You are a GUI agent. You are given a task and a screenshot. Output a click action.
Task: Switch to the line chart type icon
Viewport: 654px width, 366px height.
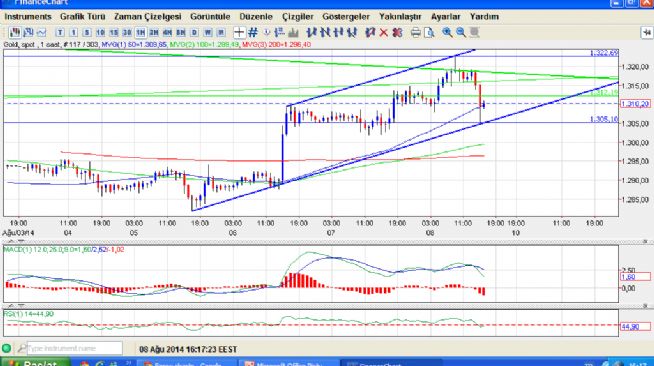41,32
